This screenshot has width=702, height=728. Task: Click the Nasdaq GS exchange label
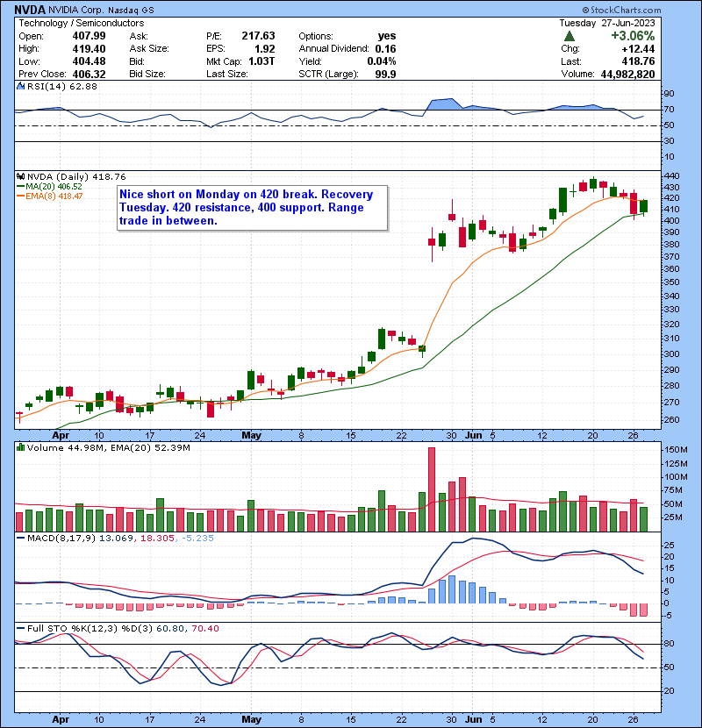pos(131,10)
